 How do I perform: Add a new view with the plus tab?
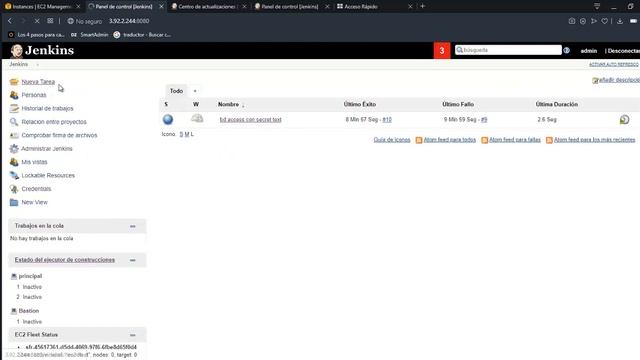[195, 91]
